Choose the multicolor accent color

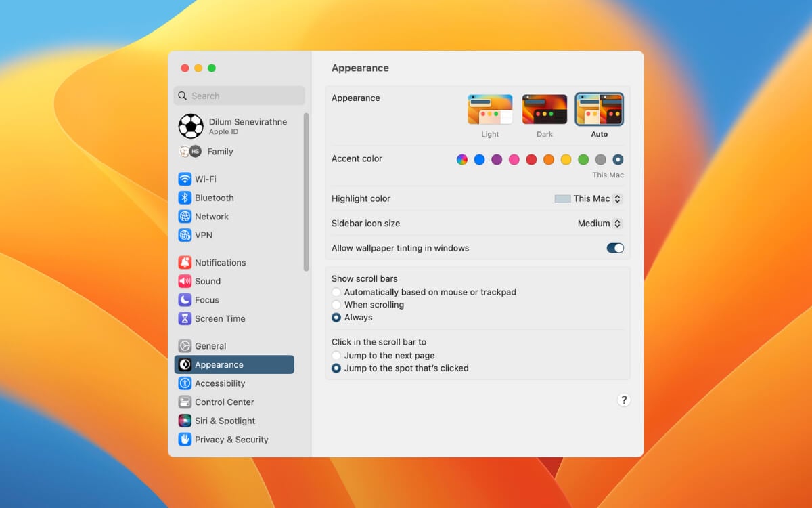coord(462,160)
